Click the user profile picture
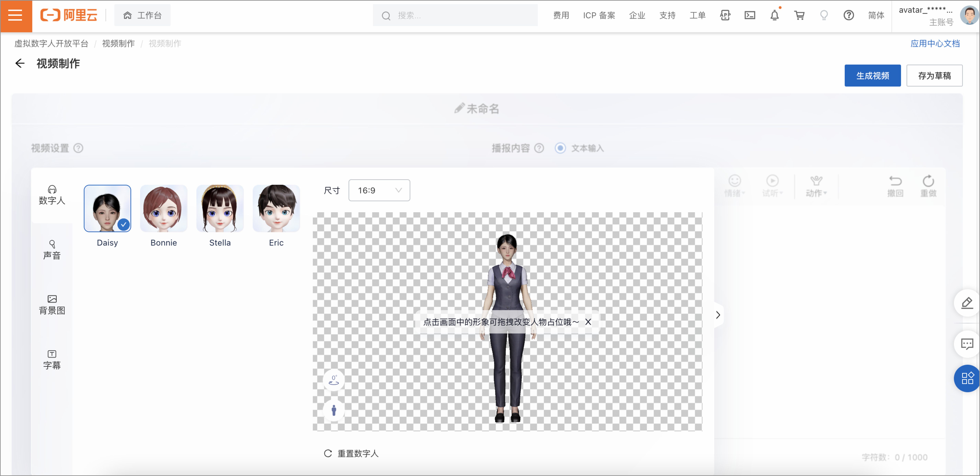 969,16
